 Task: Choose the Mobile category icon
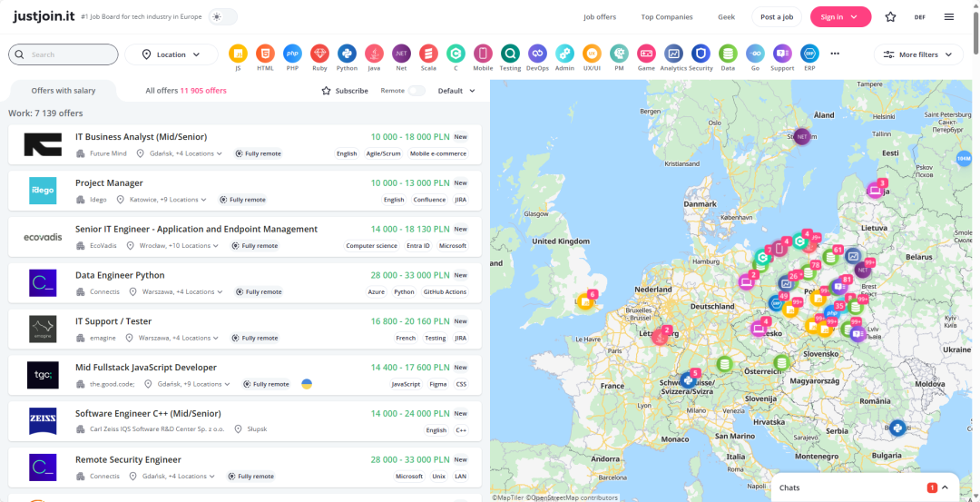[x=483, y=54]
